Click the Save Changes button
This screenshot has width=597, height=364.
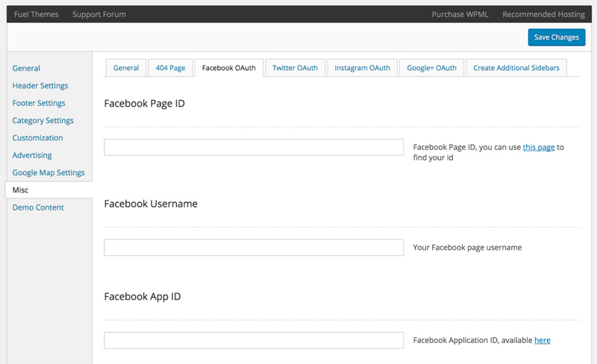(x=556, y=37)
